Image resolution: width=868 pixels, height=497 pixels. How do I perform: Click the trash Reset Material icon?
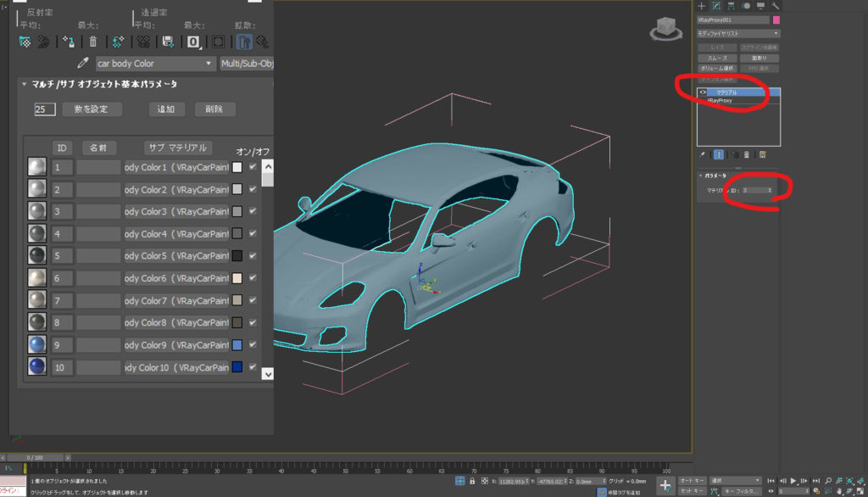(92, 42)
